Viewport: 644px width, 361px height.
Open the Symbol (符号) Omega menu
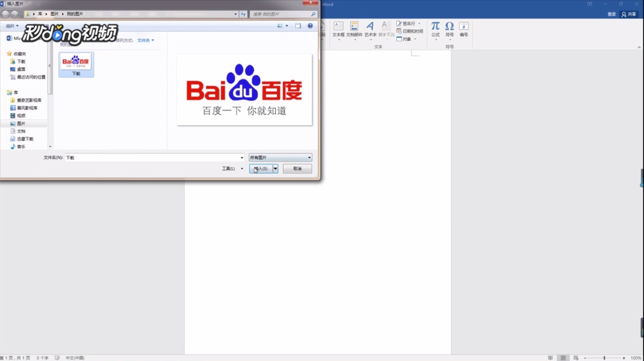tap(449, 29)
